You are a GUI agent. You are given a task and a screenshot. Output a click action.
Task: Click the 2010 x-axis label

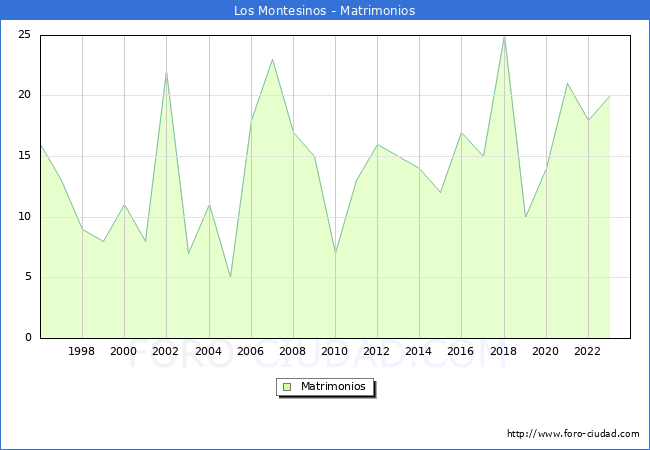tap(335, 351)
